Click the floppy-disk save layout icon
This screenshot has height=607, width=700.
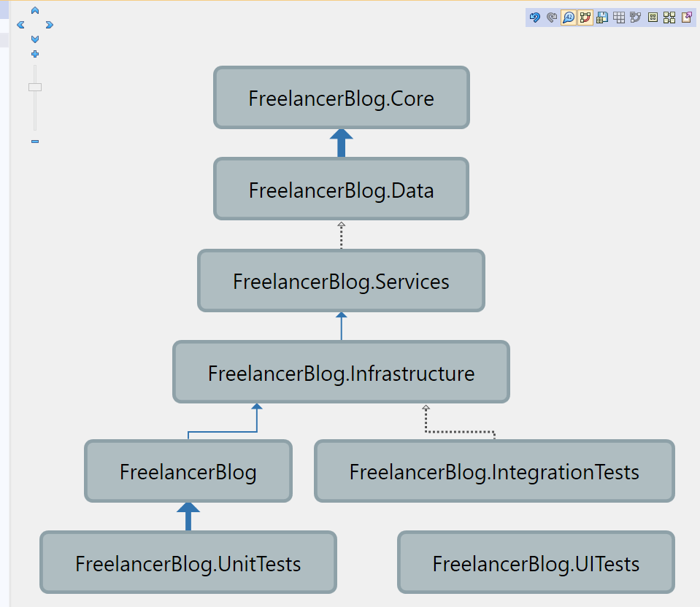pyautogui.click(x=602, y=18)
